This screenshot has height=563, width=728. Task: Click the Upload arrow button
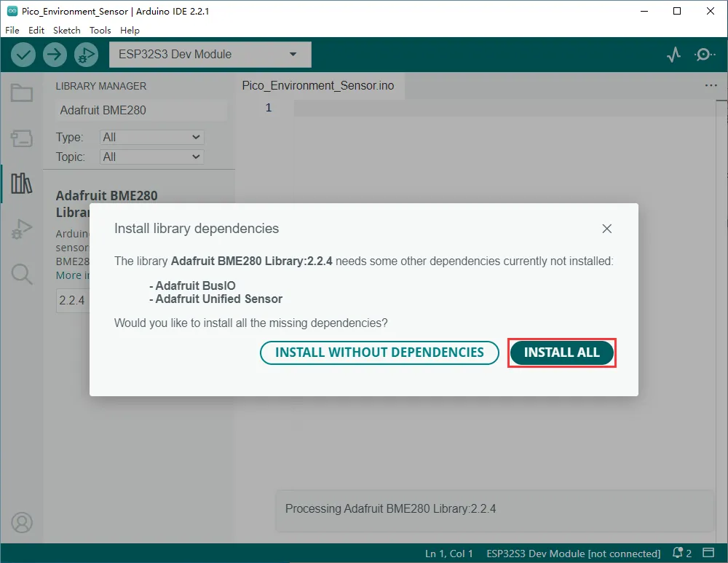[55, 55]
